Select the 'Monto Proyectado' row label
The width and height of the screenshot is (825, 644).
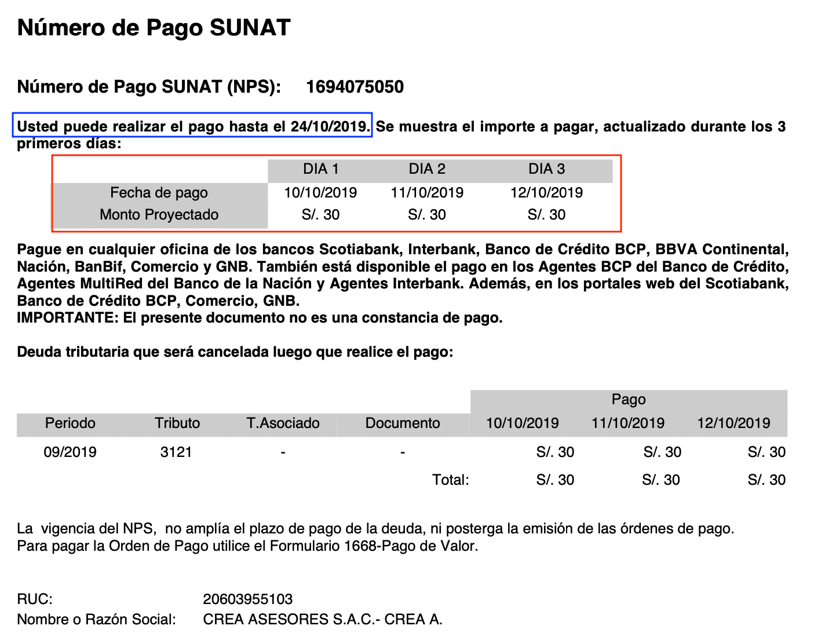coord(159,215)
